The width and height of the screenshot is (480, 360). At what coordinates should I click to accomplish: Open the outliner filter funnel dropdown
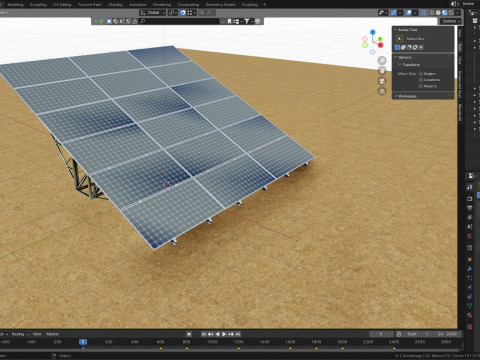(x=248, y=21)
